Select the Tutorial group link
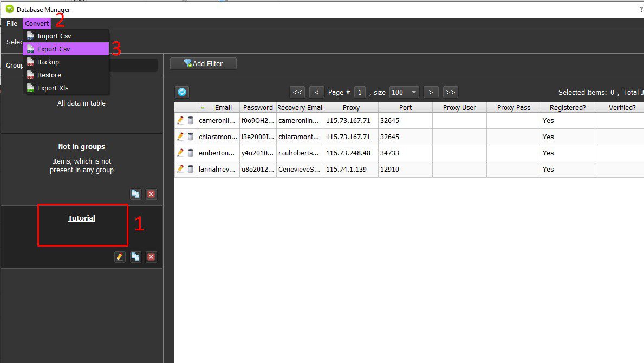This screenshot has height=363, width=644. tap(81, 218)
